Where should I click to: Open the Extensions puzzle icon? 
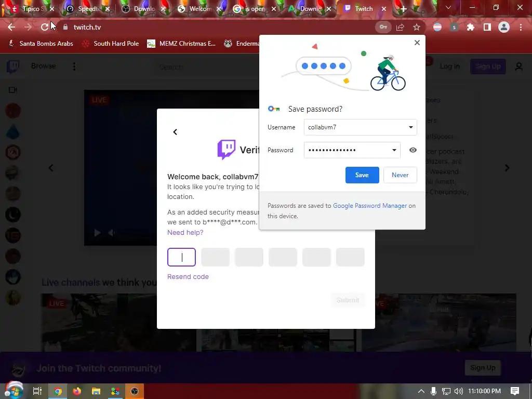(471, 27)
